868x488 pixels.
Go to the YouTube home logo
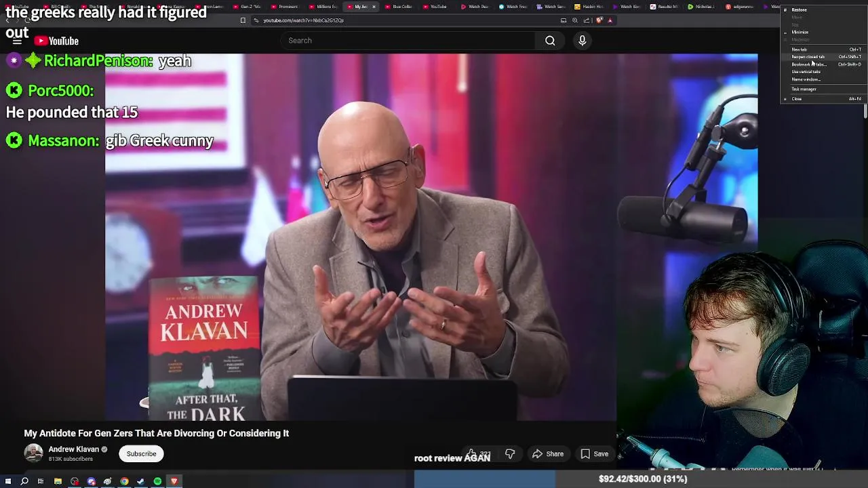(x=57, y=41)
